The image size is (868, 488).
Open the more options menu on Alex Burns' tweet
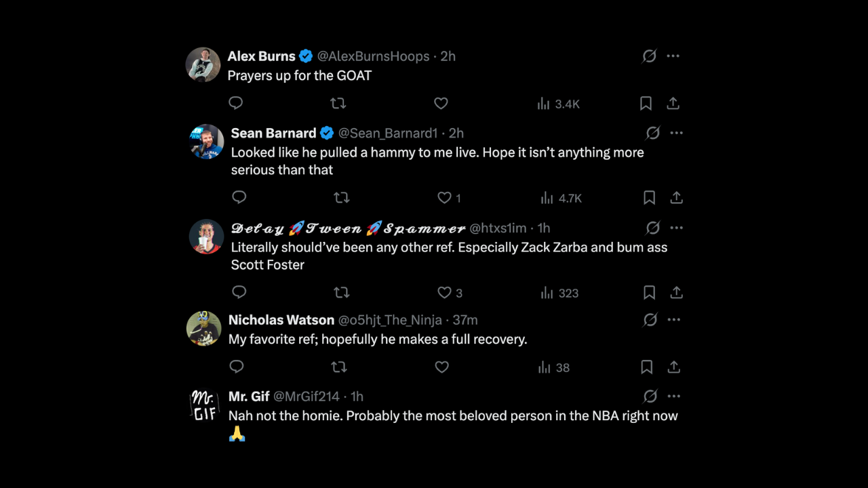pos(673,56)
